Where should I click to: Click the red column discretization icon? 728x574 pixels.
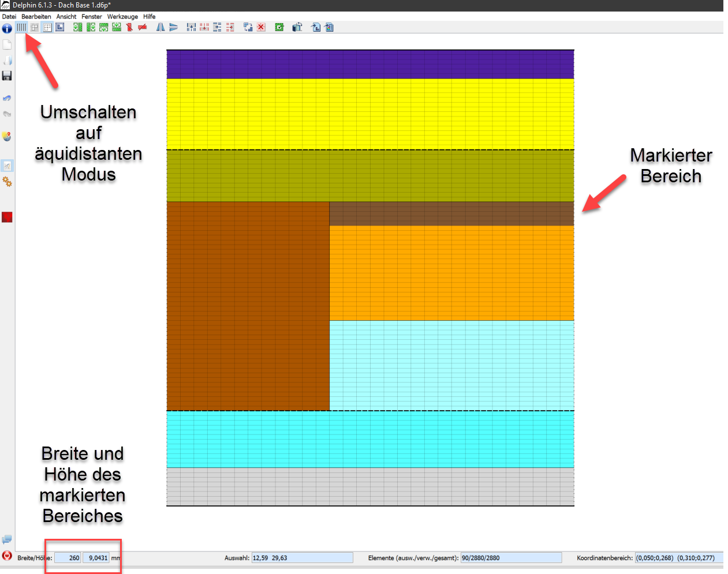tap(204, 27)
